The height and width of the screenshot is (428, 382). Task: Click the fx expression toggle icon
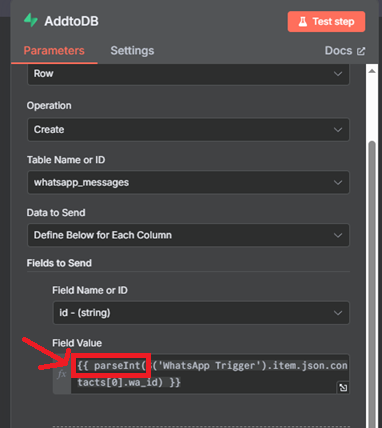pyautogui.click(x=62, y=374)
